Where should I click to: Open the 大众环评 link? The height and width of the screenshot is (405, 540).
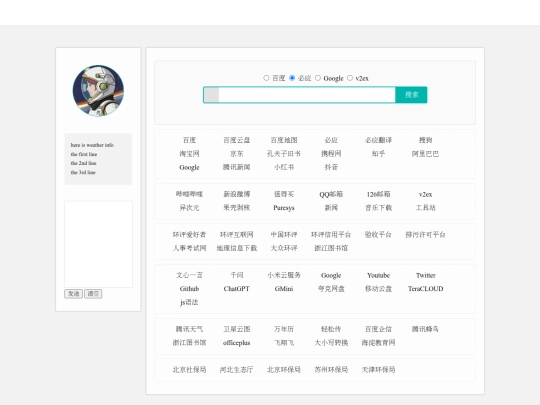pos(284,248)
